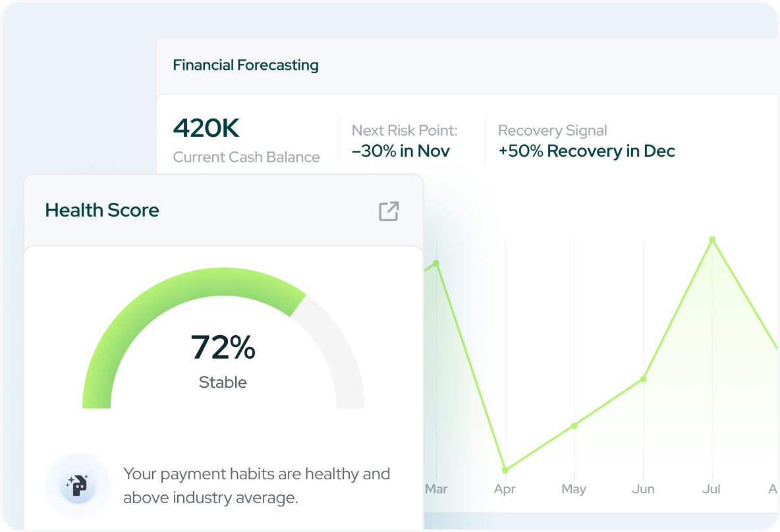This screenshot has width=780, height=532.
Task: Select the May data point on graph
Action: point(574,425)
